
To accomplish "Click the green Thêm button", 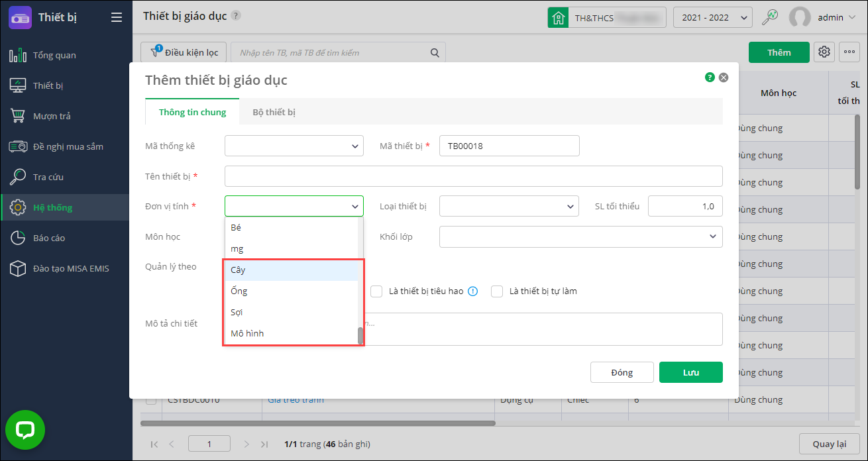I will coord(779,52).
